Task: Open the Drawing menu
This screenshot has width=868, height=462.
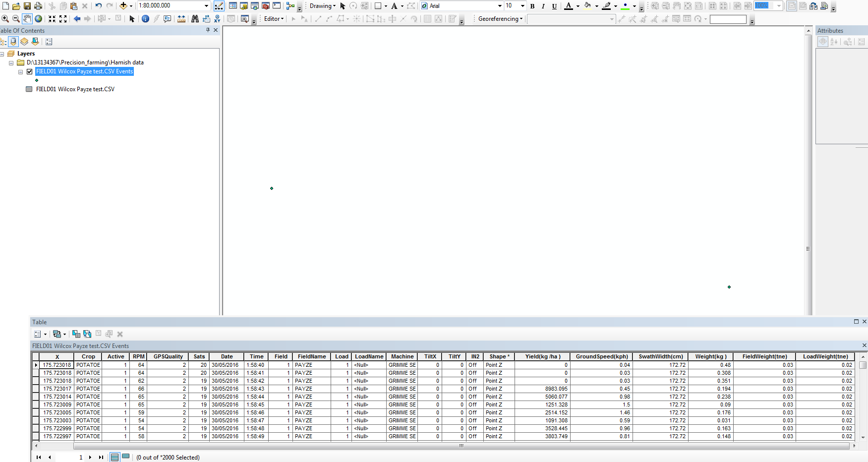Action: [323, 6]
